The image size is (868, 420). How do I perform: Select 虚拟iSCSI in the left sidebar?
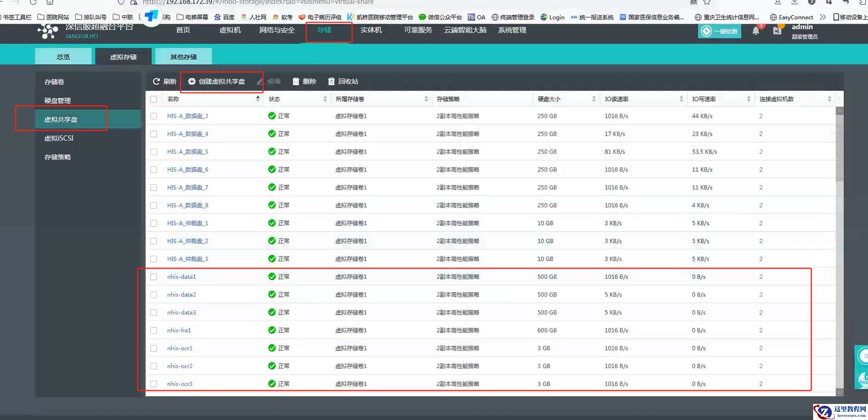point(59,138)
